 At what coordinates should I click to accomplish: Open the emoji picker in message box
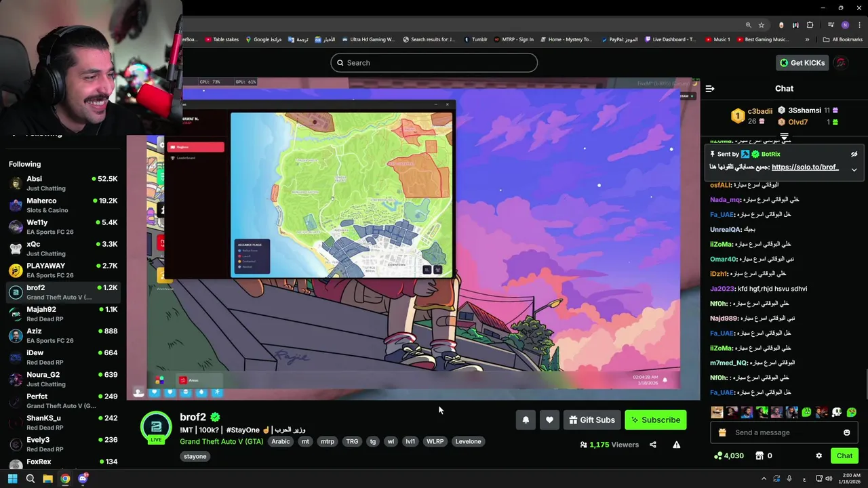coord(846,432)
